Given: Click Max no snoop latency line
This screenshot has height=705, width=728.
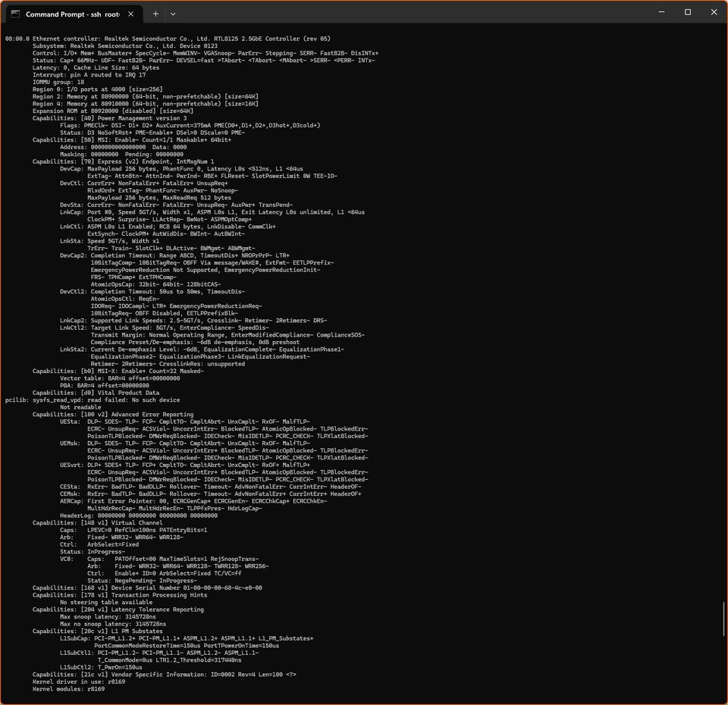Looking at the screenshot, I should pyautogui.click(x=113, y=624).
